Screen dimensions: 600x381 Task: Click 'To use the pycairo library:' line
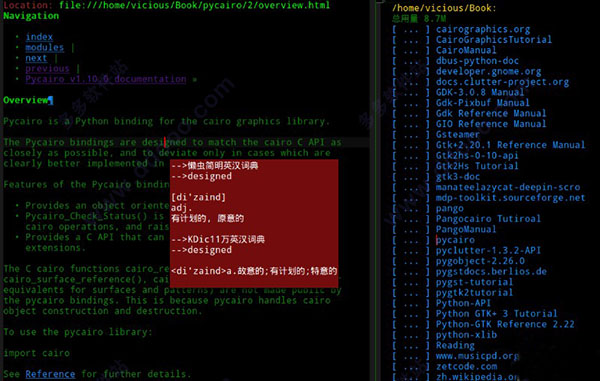click(x=78, y=332)
